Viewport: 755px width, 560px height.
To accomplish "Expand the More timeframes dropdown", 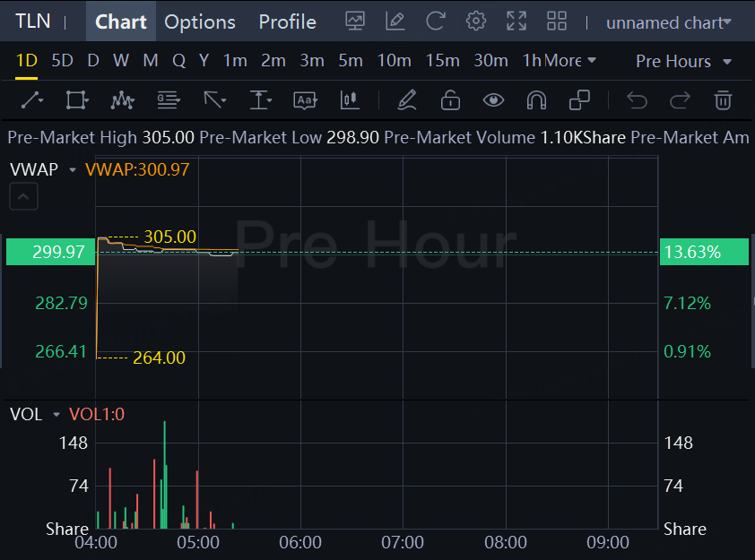I will pyautogui.click(x=568, y=61).
